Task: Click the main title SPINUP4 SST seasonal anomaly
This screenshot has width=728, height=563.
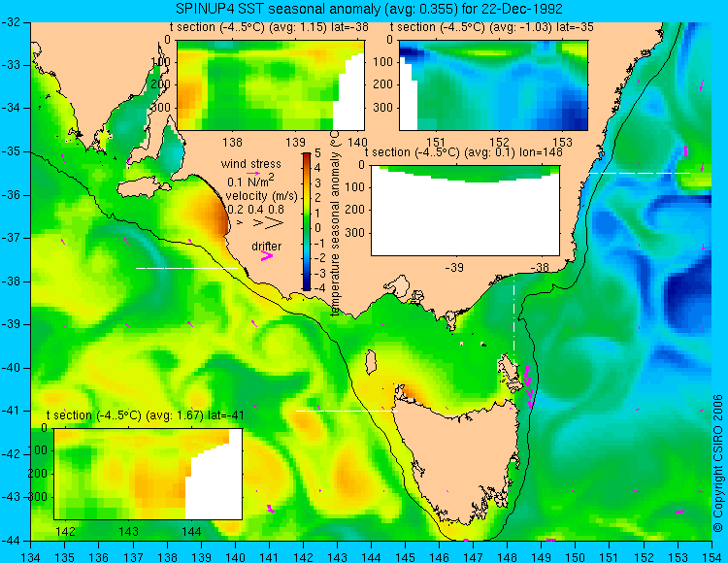Action: (369, 9)
